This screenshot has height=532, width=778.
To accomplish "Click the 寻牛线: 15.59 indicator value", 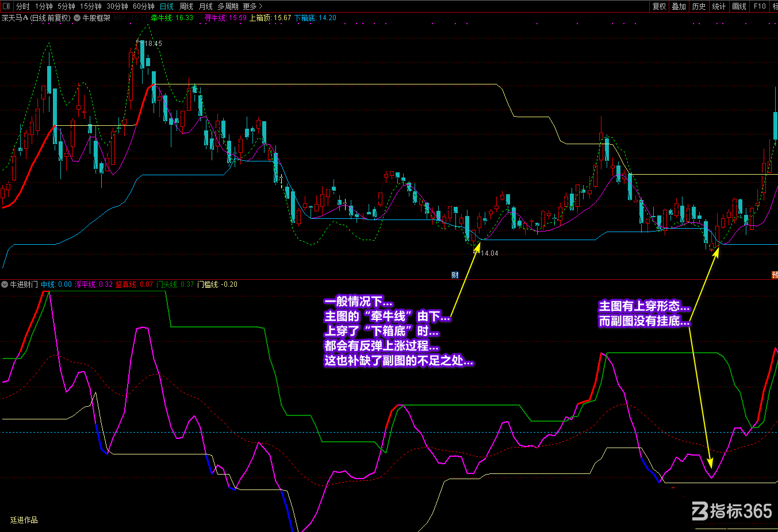I will (x=225, y=18).
